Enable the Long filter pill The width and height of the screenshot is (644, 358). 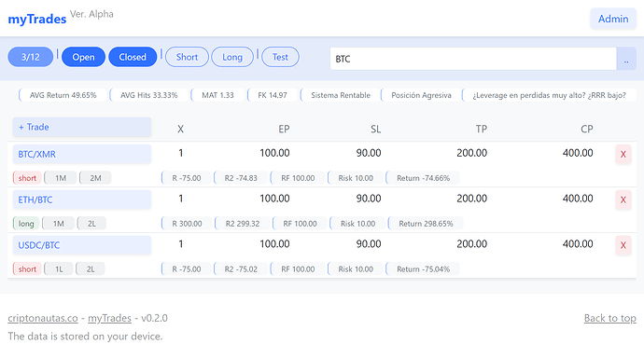tap(232, 57)
